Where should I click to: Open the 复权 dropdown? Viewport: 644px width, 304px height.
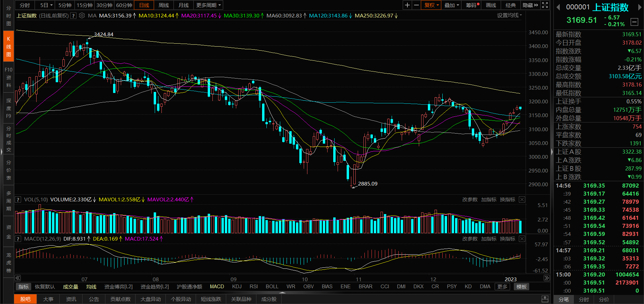(431, 5)
